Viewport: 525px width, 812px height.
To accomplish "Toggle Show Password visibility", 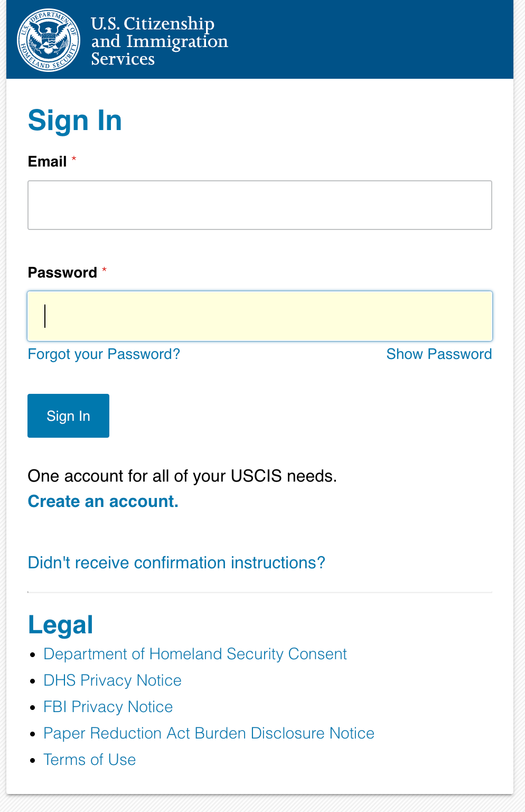I will 439,354.
